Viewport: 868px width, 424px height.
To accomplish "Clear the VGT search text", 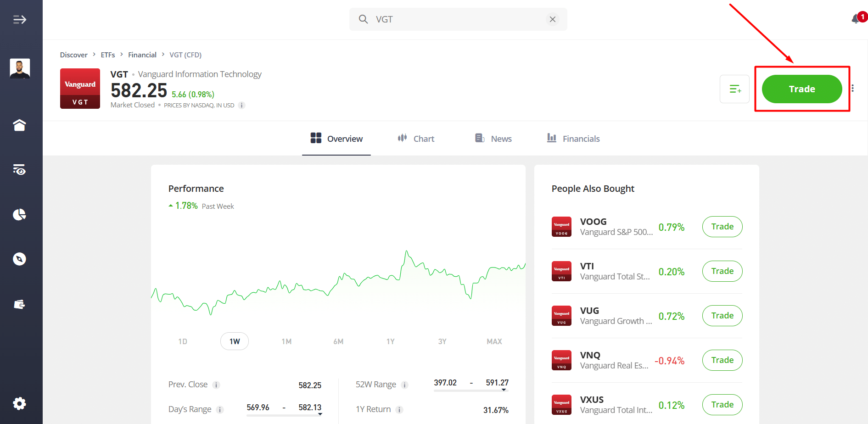I will (x=553, y=19).
